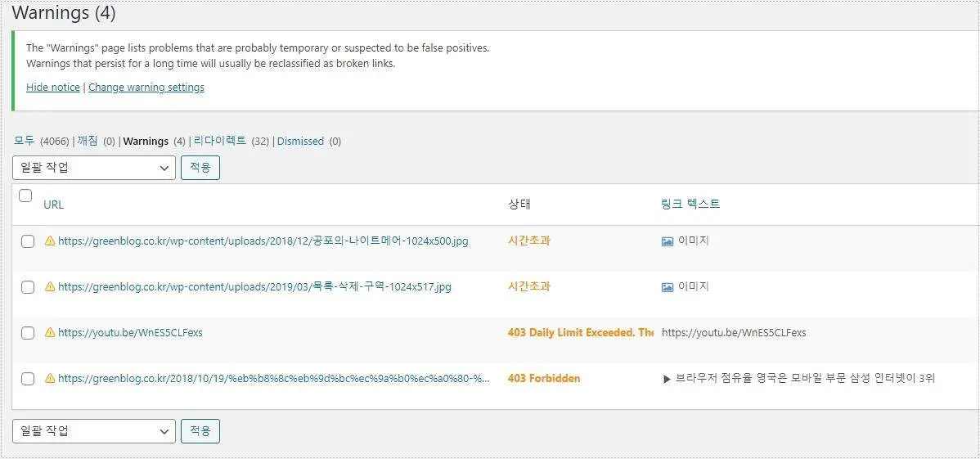Click 시간초과 status in 목록-삭제-구역 row
Viewport: 980px width, 459px height.
click(x=528, y=286)
